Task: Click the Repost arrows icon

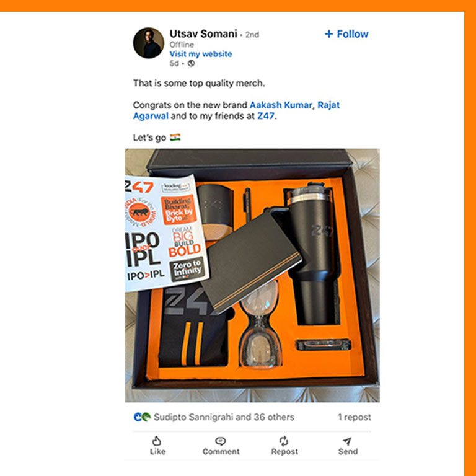Action: click(284, 441)
